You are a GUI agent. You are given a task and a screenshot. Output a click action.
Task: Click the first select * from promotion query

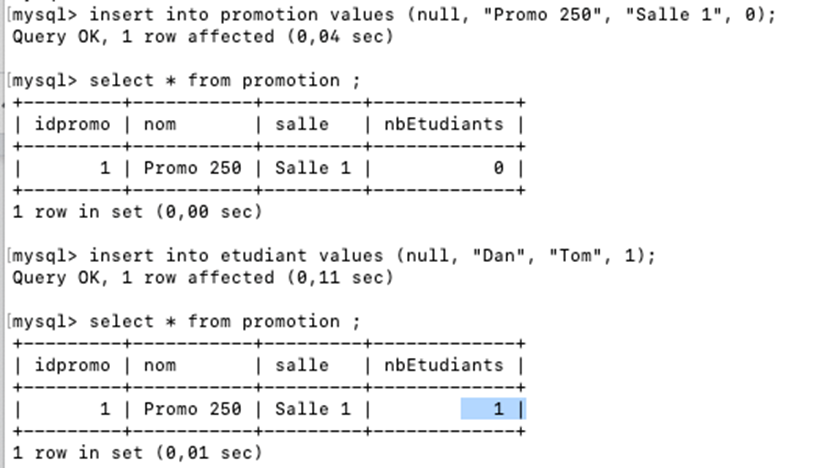pyautogui.click(x=224, y=81)
